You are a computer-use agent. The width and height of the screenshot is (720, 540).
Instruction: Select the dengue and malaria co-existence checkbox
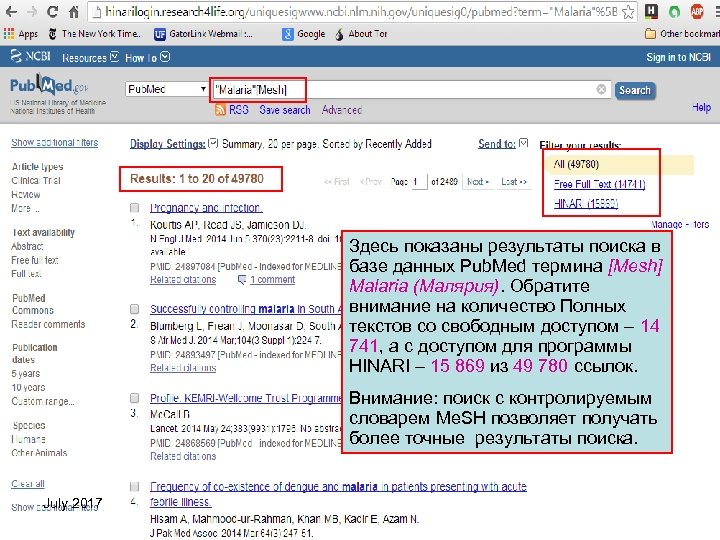[x=135, y=486]
